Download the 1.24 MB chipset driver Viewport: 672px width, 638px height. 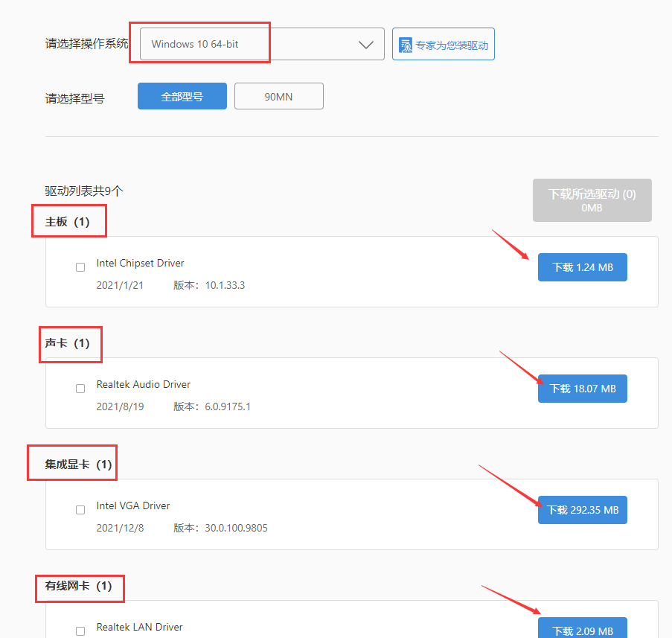[582, 267]
